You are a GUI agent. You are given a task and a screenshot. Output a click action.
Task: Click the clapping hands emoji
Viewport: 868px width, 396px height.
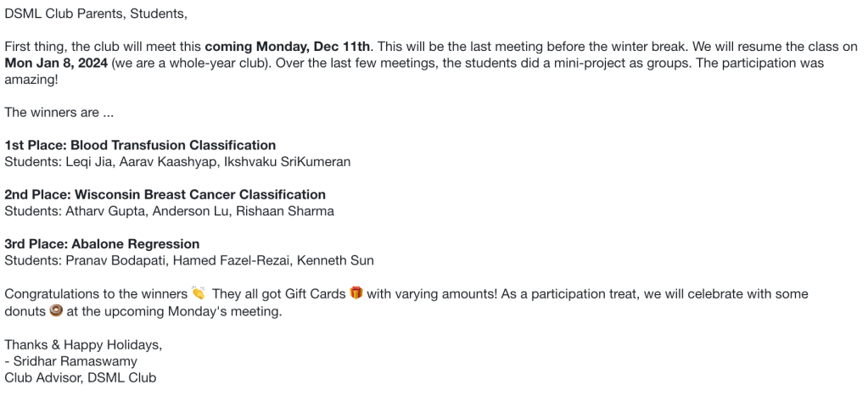pos(199,294)
